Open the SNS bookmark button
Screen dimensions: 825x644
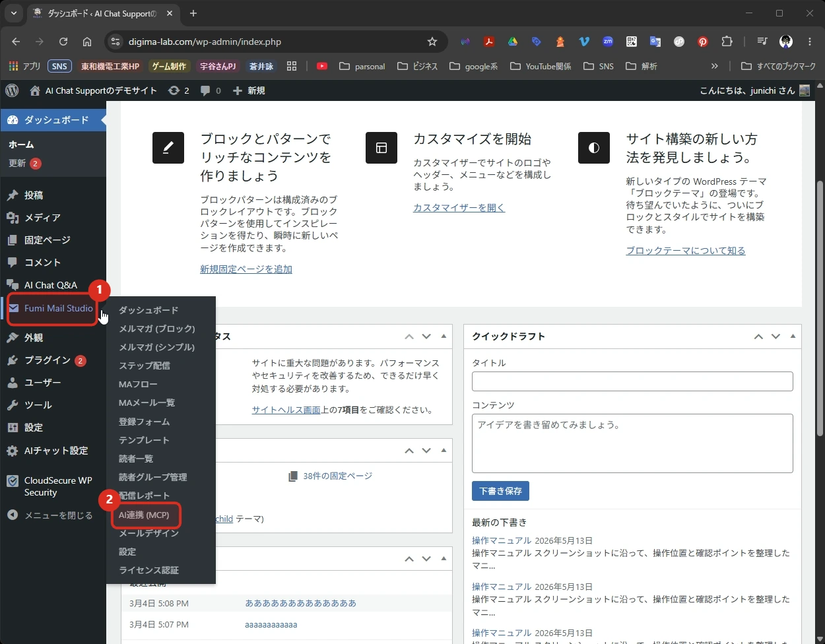[x=59, y=66]
